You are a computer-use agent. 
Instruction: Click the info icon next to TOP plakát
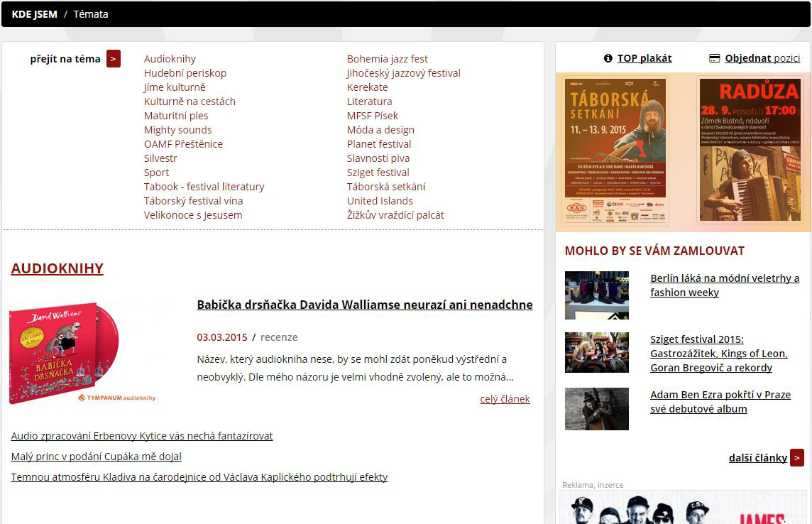coord(608,58)
